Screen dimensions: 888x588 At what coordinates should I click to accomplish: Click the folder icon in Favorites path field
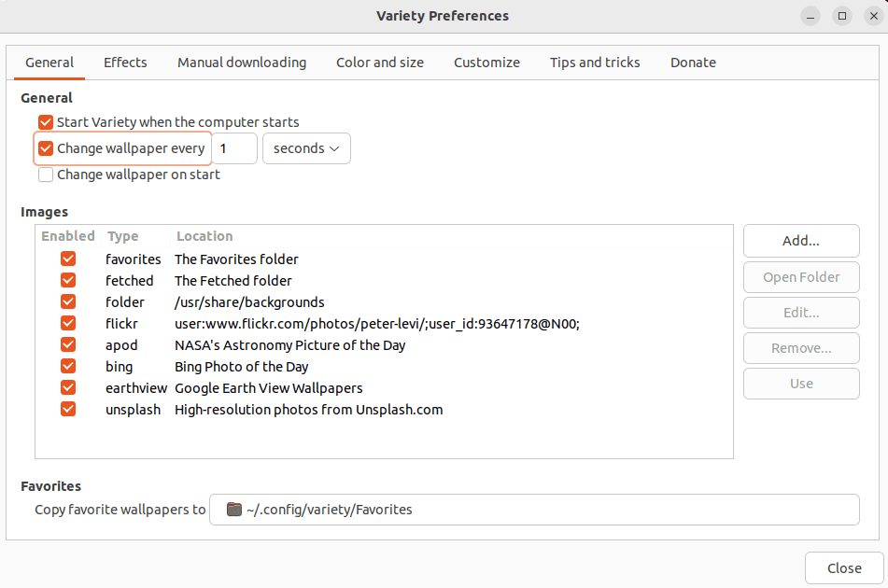click(x=233, y=510)
